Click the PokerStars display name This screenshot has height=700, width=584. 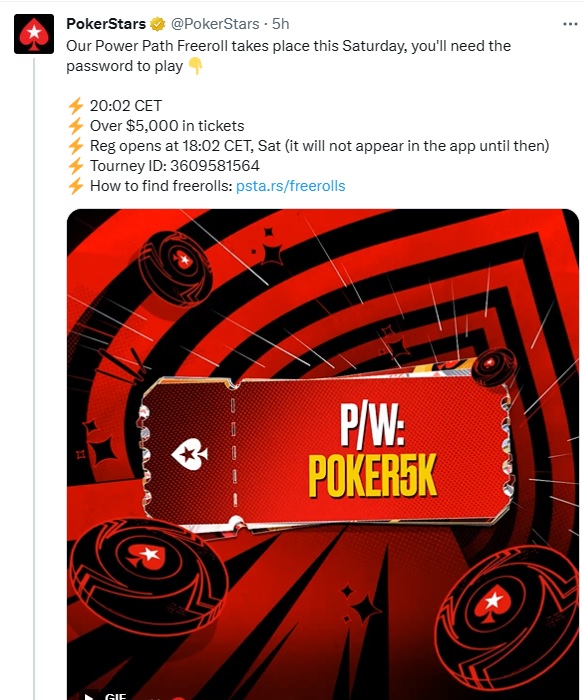click(106, 24)
